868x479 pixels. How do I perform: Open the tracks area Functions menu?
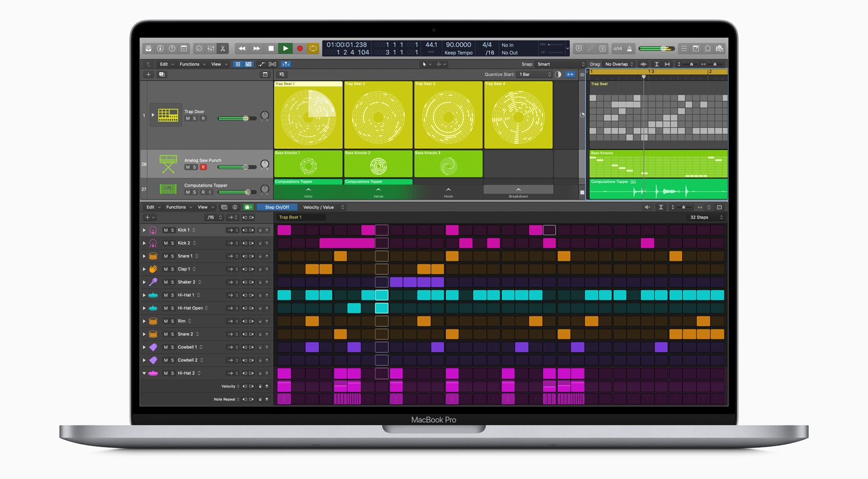click(192, 64)
